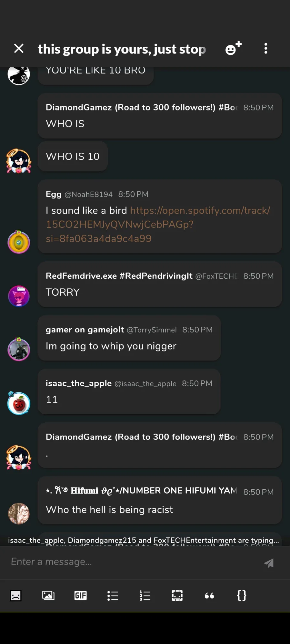Insert a blockquote with the quote icon
The image size is (290, 644).
tap(209, 596)
